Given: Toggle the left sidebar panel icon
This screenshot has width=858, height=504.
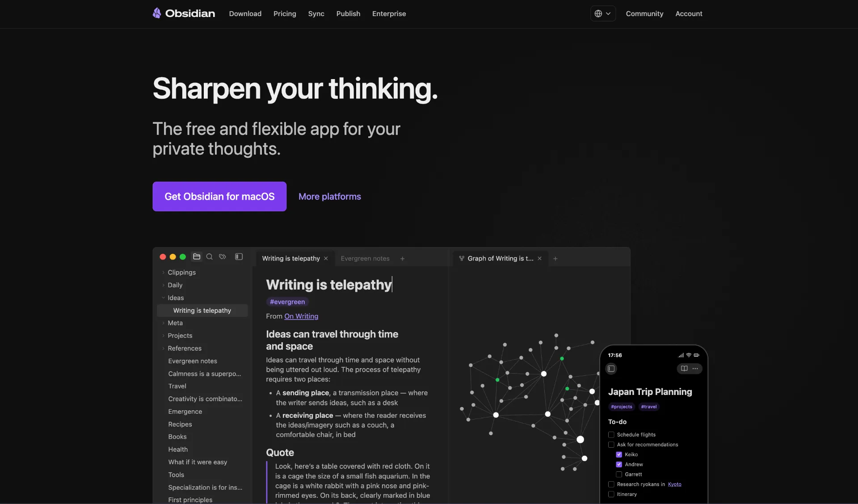Looking at the screenshot, I should [239, 257].
